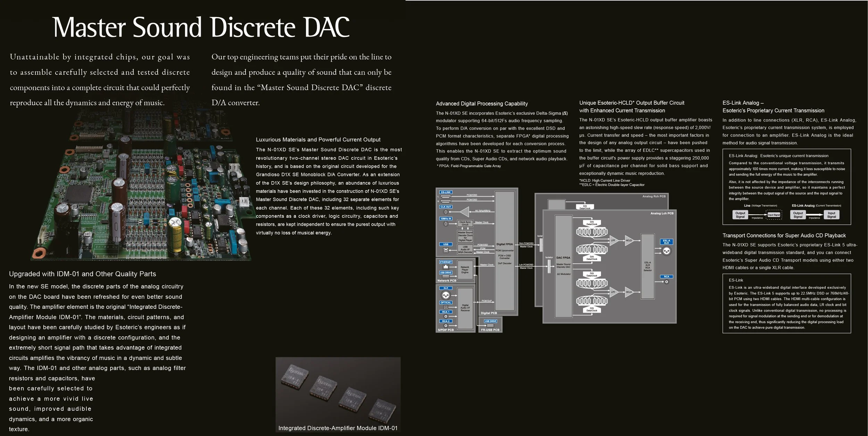The height and width of the screenshot is (436, 868).
Task: Click the 10MHz IN BNC connector icon
Action: (445, 224)
